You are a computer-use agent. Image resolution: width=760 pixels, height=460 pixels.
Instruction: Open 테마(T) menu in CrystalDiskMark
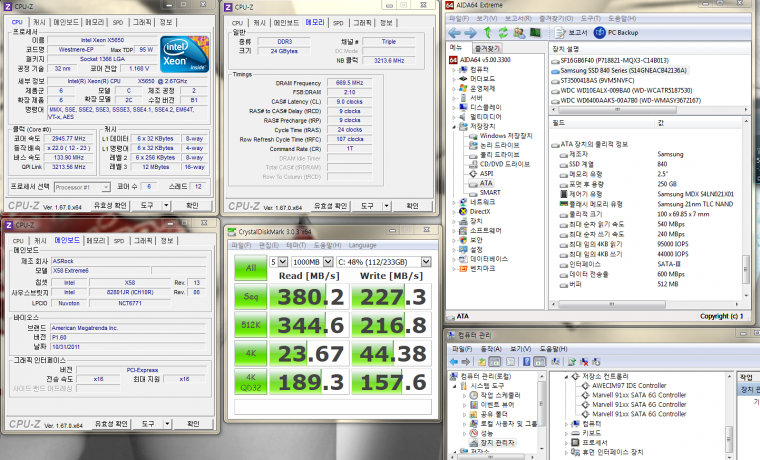coord(296,245)
